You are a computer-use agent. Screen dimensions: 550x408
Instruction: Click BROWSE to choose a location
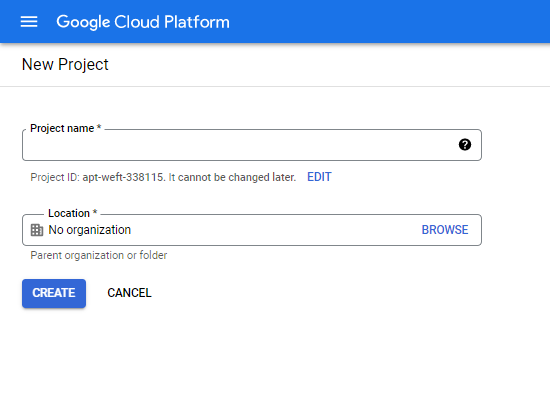(x=445, y=230)
